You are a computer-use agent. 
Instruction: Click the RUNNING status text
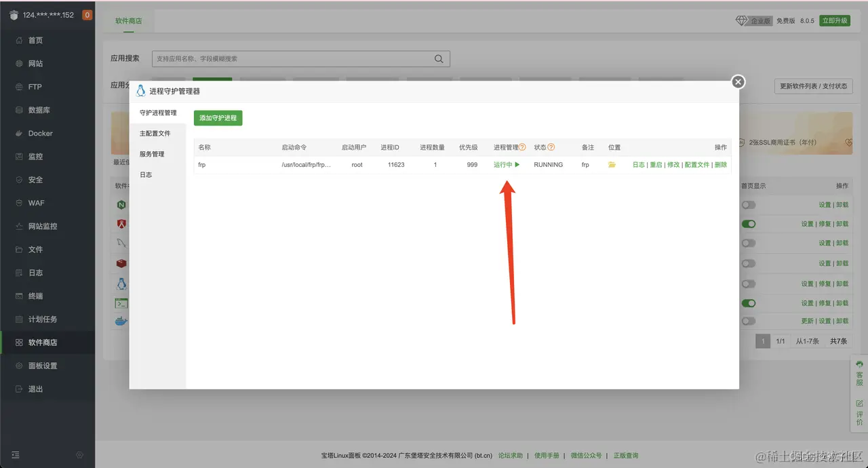(549, 165)
